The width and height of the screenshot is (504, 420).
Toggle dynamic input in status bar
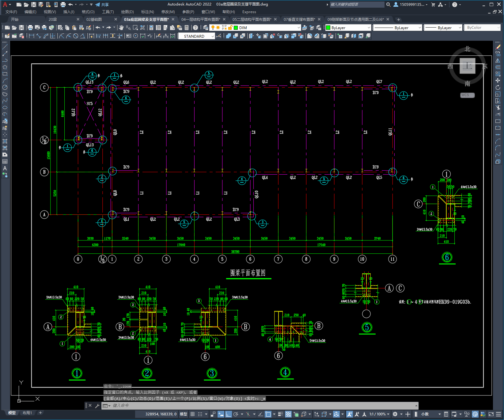coord(221,414)
